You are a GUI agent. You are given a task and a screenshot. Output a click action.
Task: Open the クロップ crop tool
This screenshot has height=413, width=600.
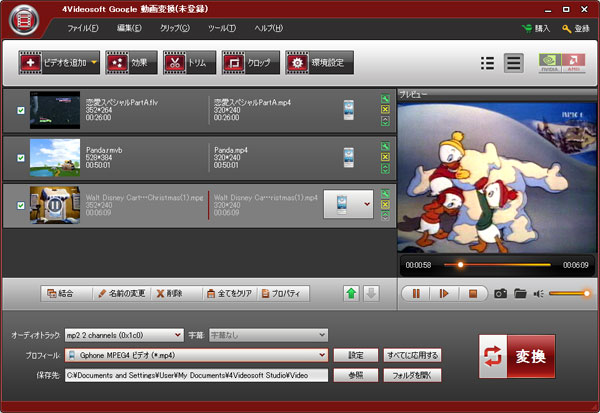(x=251, y=62)
